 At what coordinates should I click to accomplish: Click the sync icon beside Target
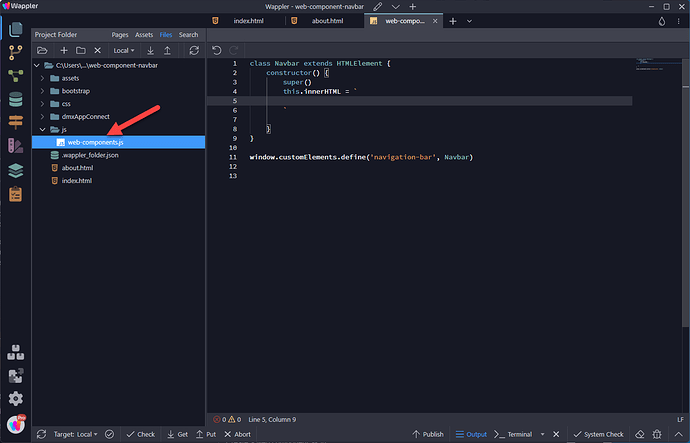(41, 434)
